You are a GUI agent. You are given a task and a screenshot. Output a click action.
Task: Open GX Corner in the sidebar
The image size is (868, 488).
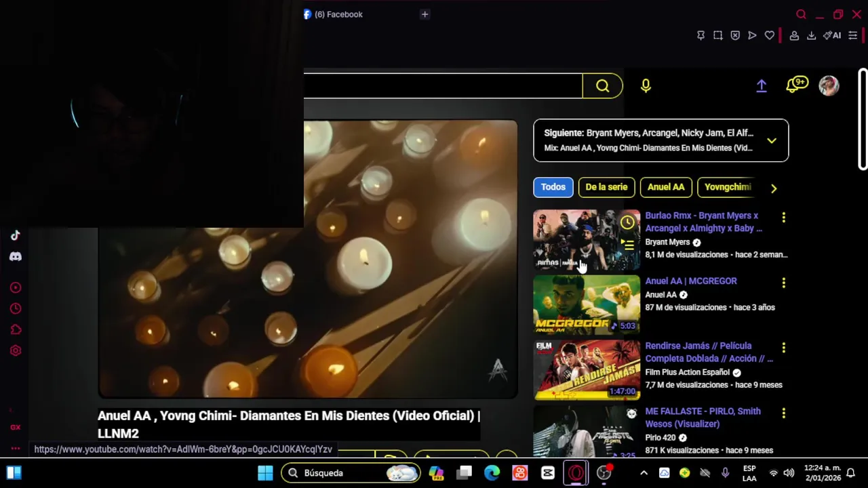pyautogui.click(x=15, y=427)
